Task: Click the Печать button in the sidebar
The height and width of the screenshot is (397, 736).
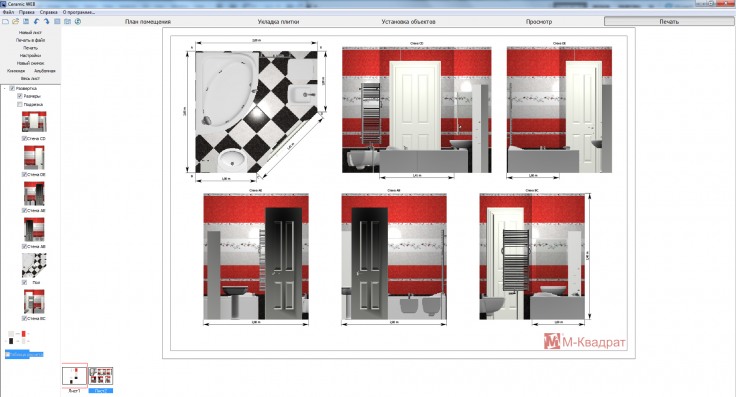Action: tap(31, 48)
